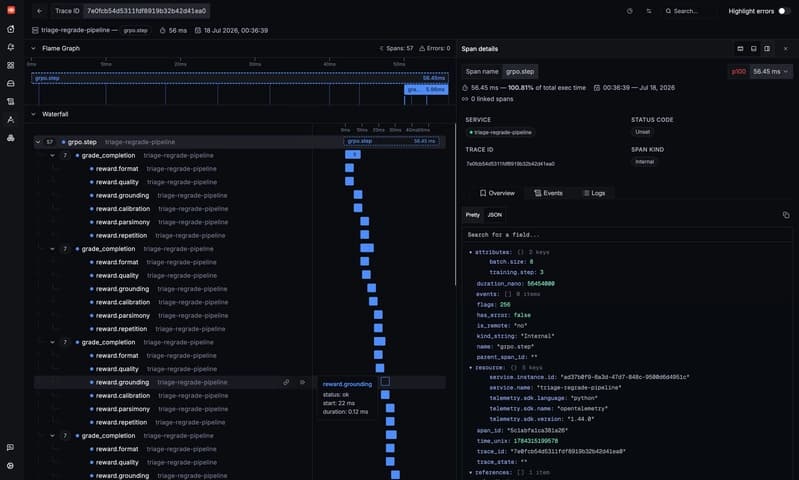The image size is (799, 480).
Task: Select the side-dock layout icon in Span details
Action: pyautogui.click(x=767, y=48)
